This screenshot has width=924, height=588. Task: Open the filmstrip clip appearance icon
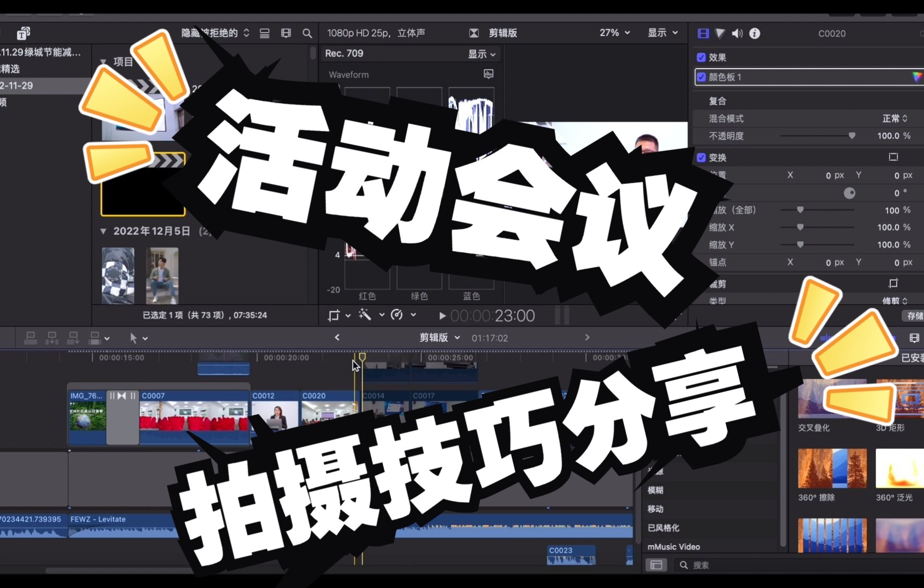pos(286,33)
